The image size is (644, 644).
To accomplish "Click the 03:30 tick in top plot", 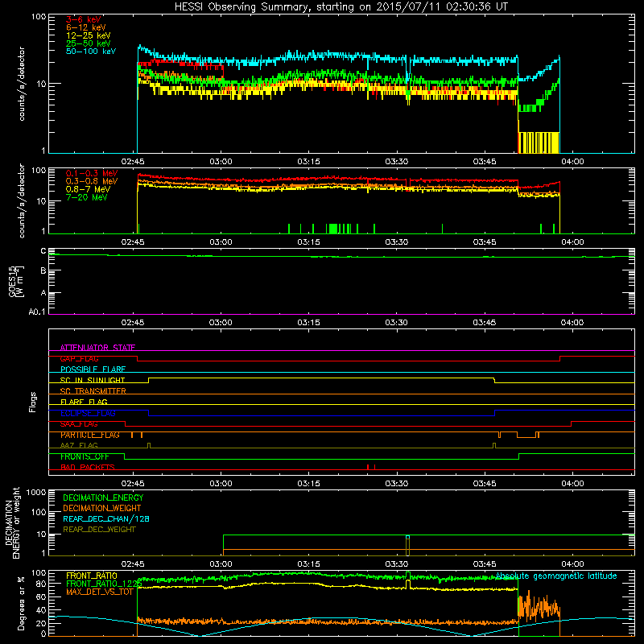I will [397, 162].
